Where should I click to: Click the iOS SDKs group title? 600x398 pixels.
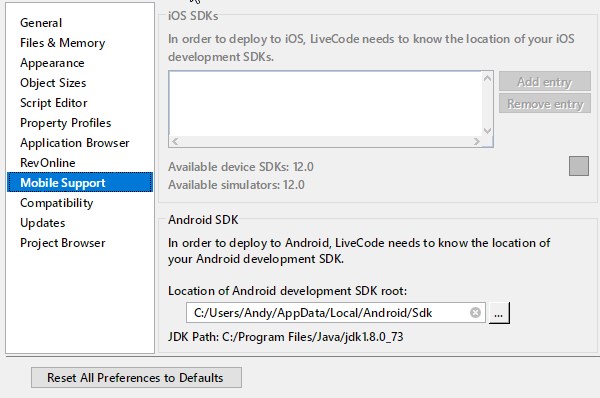point(193,16)
